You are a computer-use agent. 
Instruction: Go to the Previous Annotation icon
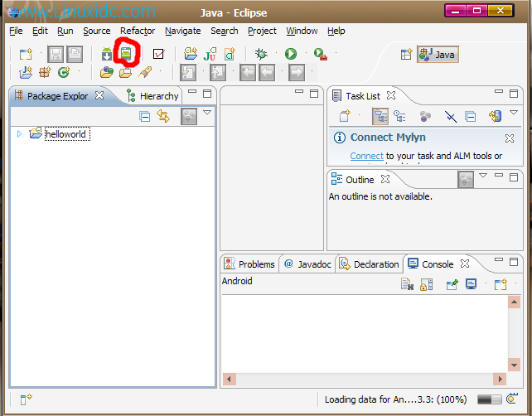(218, 72)
